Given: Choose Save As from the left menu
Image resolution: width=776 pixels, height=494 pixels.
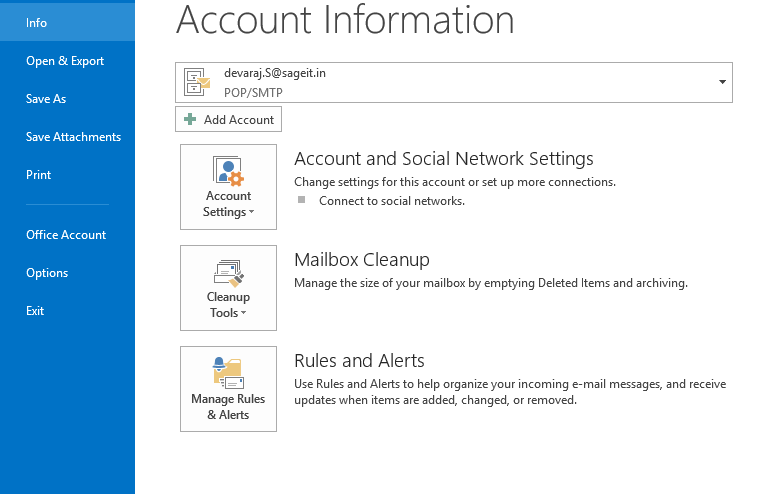Looking at the screenshot, I should point(46,99).
